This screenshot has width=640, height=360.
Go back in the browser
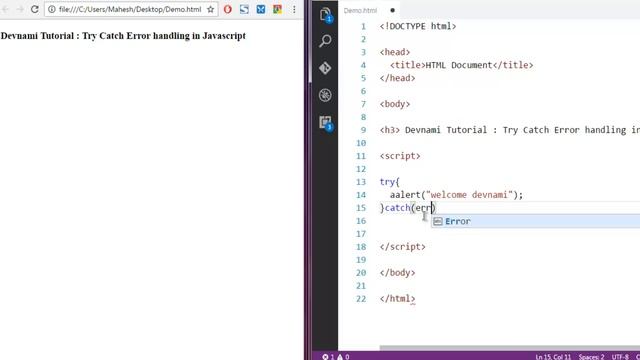6,9
